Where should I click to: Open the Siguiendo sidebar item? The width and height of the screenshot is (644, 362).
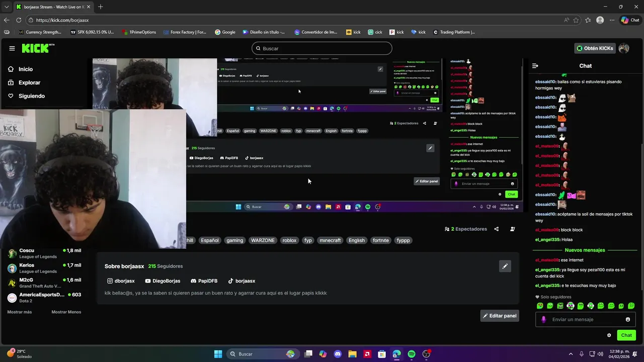[31, 96]
